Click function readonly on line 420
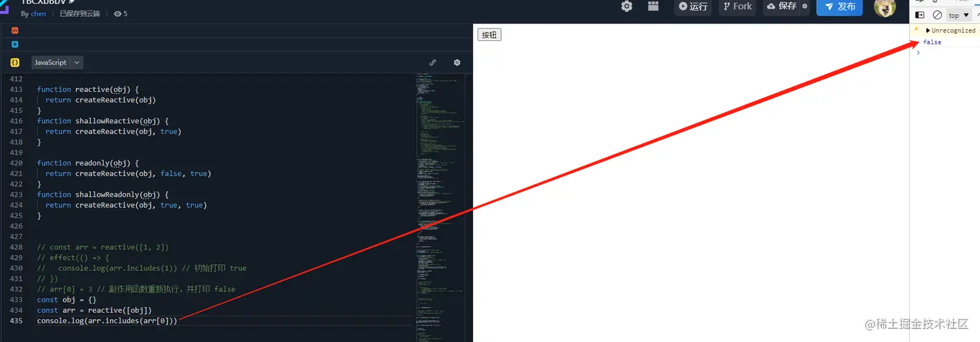This screenshot has width=980, height=342. (88, 163)
